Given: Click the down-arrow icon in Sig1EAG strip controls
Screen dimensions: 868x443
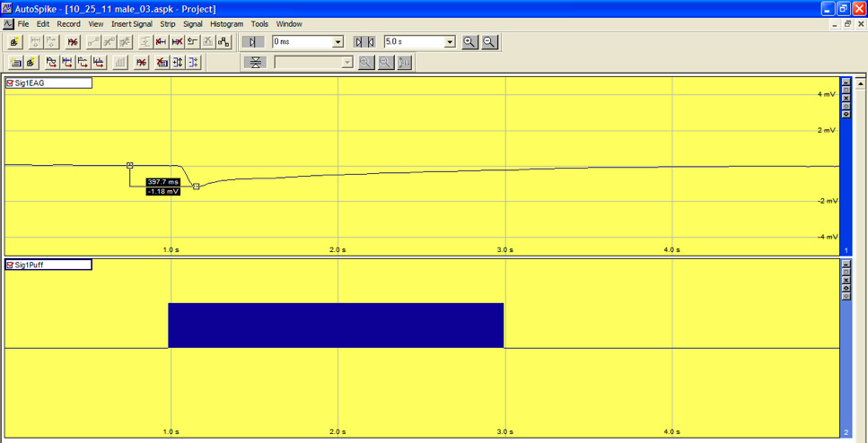Looking at the screenshot, I should click(x=846, y=114).
